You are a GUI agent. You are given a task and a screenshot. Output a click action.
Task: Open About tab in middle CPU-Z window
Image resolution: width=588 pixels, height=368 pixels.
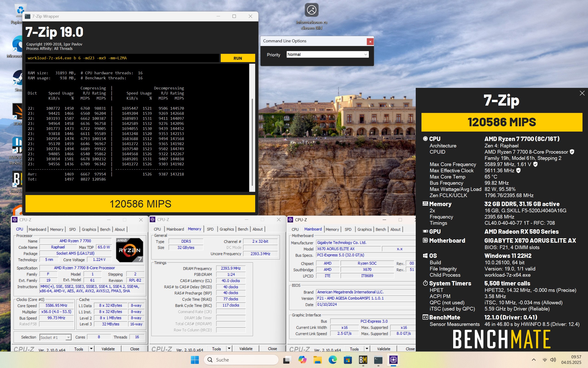257,229
